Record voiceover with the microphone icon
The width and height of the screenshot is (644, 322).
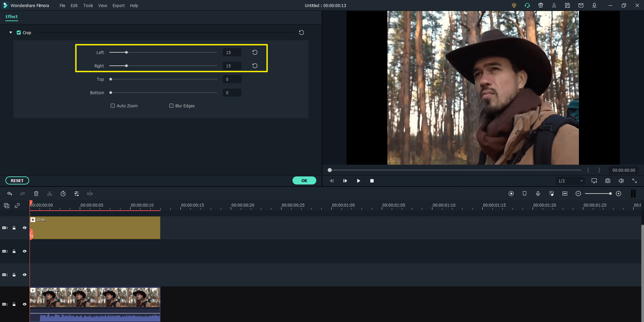tap(538, 194)
